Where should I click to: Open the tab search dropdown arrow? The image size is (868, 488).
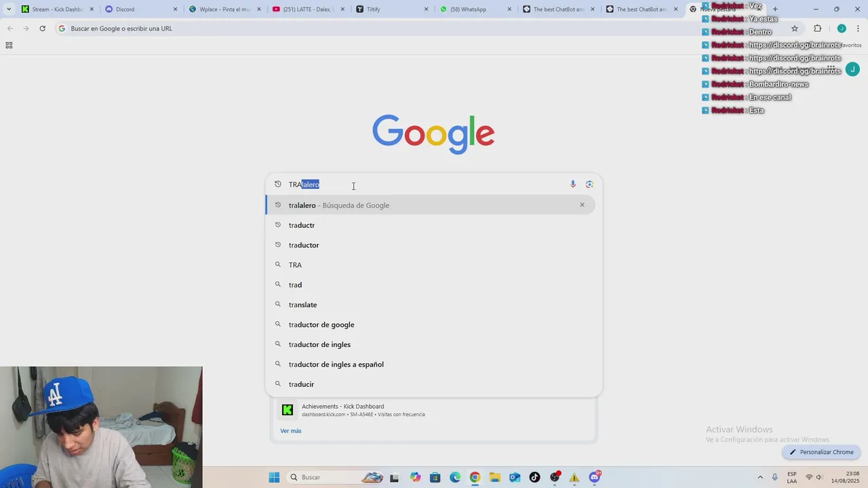tap(9, 9)
